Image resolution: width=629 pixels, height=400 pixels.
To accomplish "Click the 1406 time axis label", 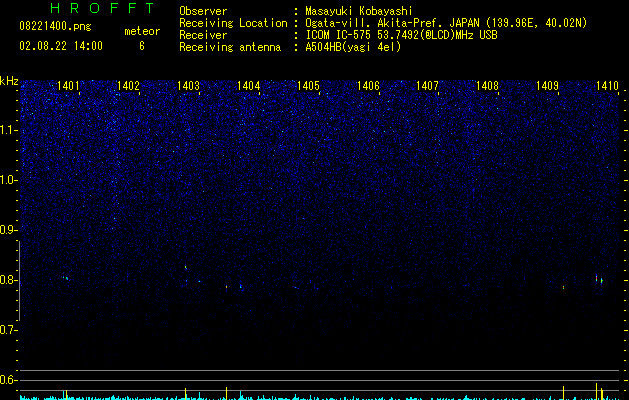I will (368, 85).
